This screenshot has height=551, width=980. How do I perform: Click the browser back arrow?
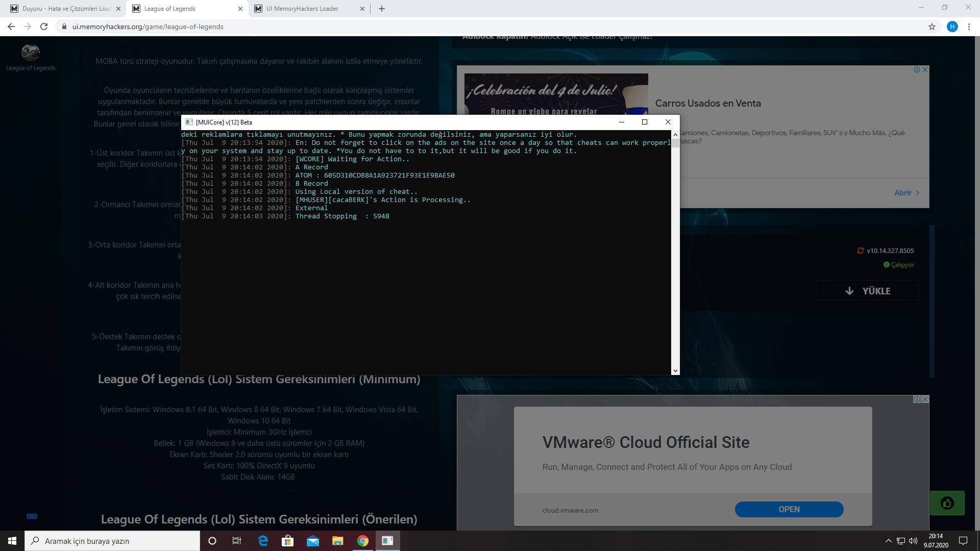(x=11, y=27)
